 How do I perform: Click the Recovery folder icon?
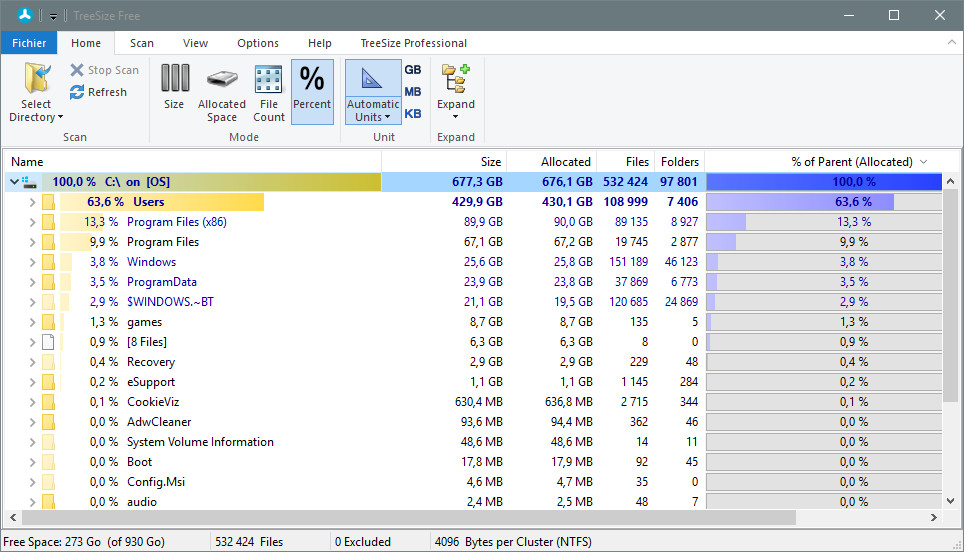49,362
